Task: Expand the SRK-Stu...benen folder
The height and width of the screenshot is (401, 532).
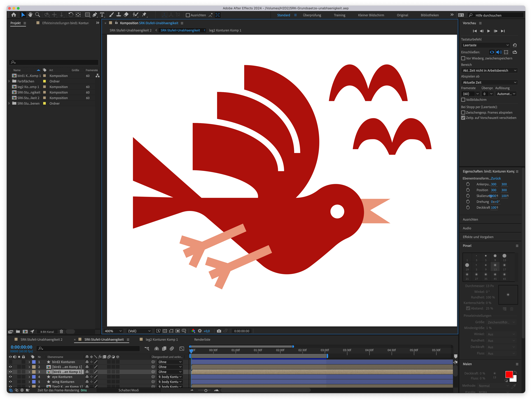Action: 9,103
